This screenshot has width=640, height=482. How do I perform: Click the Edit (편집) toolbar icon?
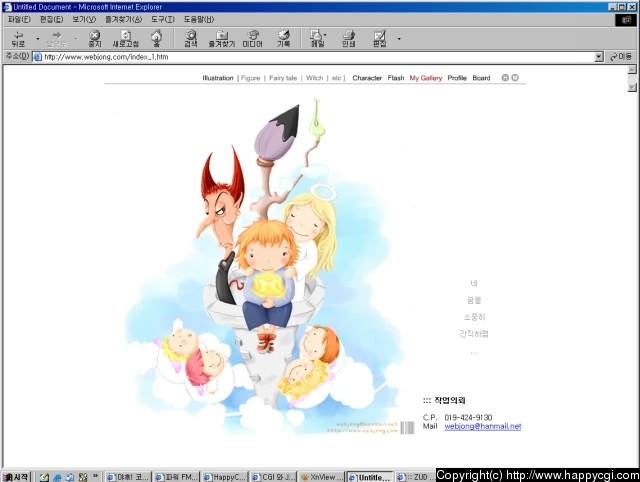point(380,39)
